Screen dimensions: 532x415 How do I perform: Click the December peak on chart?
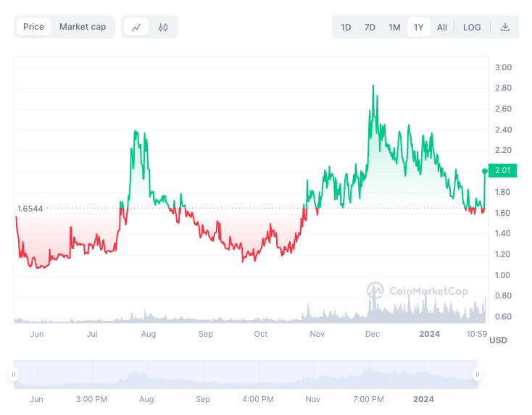(373, 85)
